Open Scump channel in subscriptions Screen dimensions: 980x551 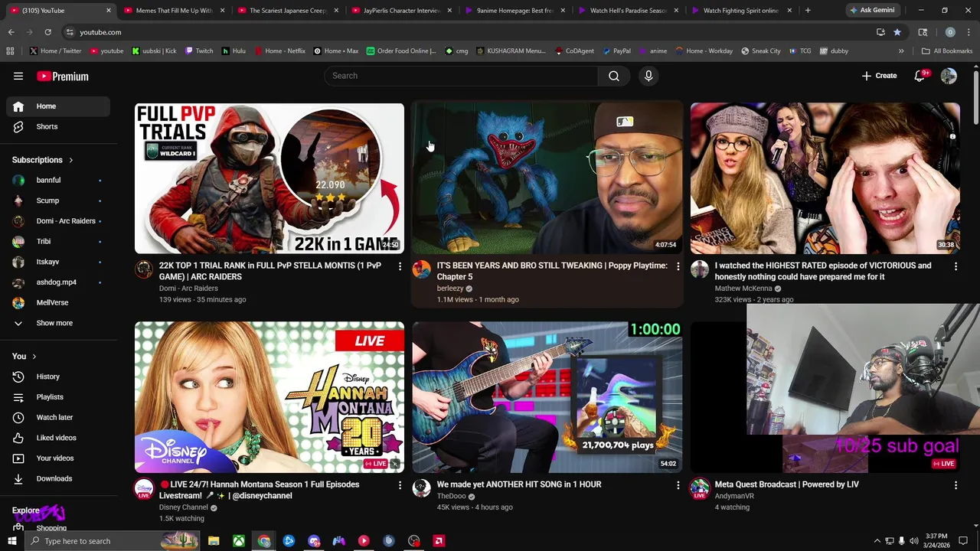(58, 201)
